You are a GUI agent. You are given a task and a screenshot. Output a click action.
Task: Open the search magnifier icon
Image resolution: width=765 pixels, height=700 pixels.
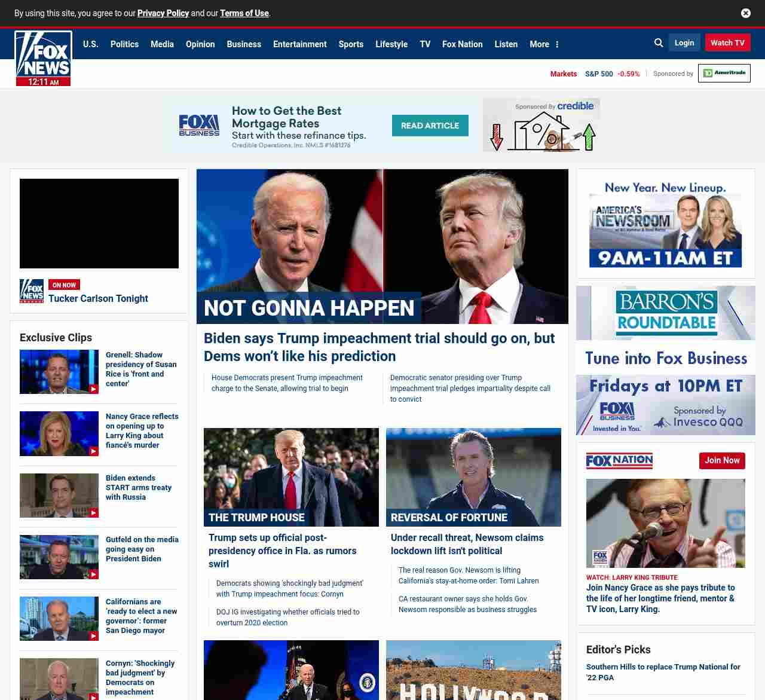659,43
